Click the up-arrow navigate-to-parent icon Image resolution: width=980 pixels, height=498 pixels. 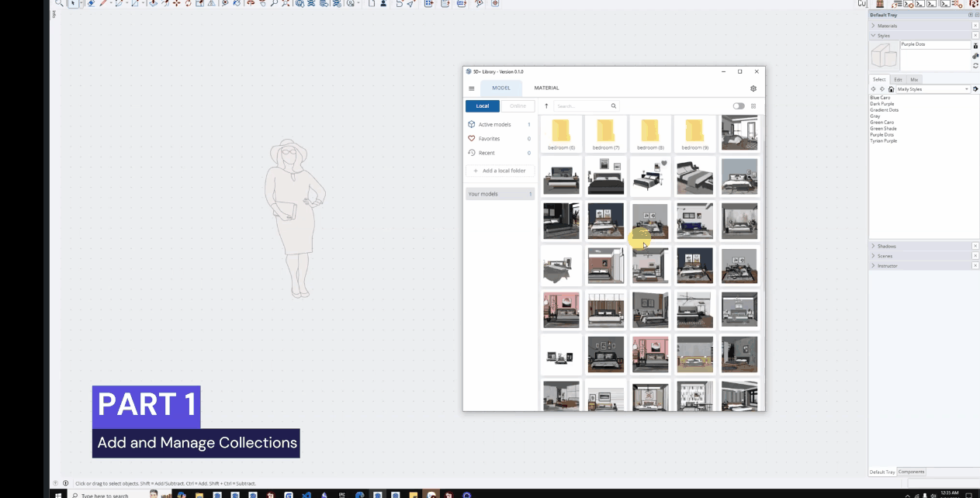click(546, 106)
